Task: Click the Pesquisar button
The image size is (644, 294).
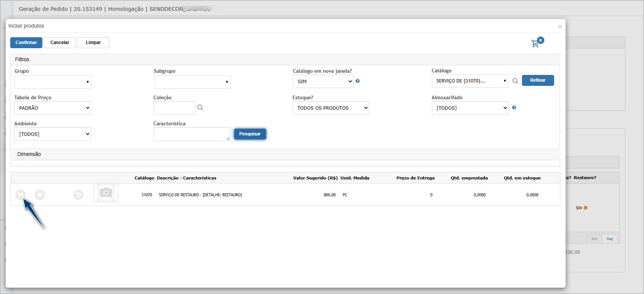Action: click(x=250, y=134)
